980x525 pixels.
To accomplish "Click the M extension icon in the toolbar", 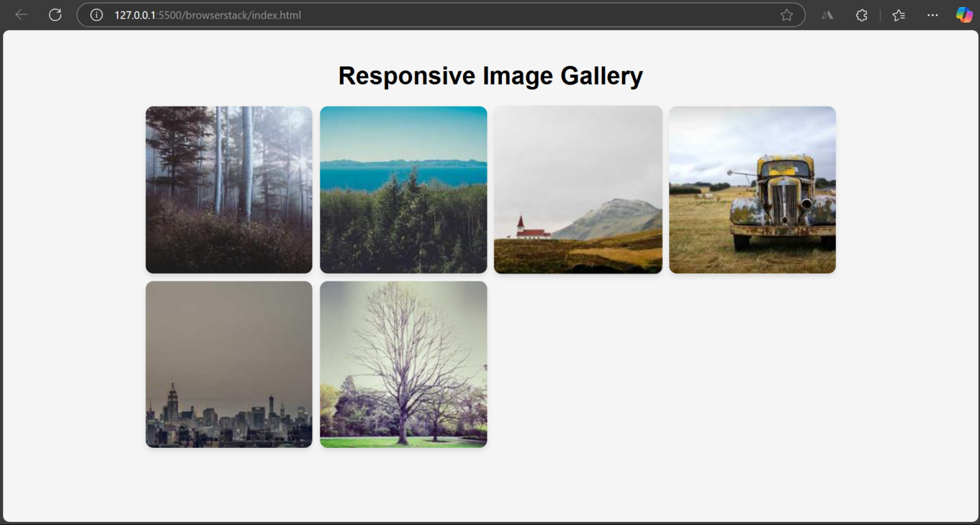I will pos(827,15).
